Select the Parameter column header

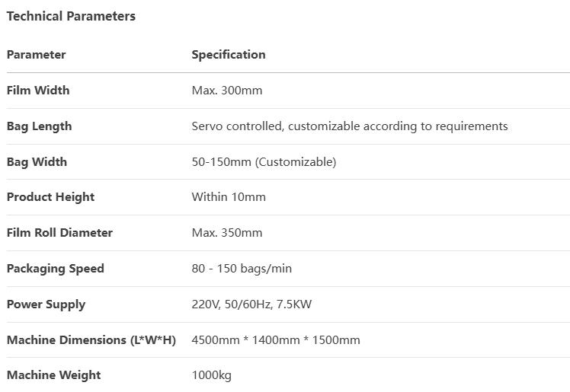[37, 55]
